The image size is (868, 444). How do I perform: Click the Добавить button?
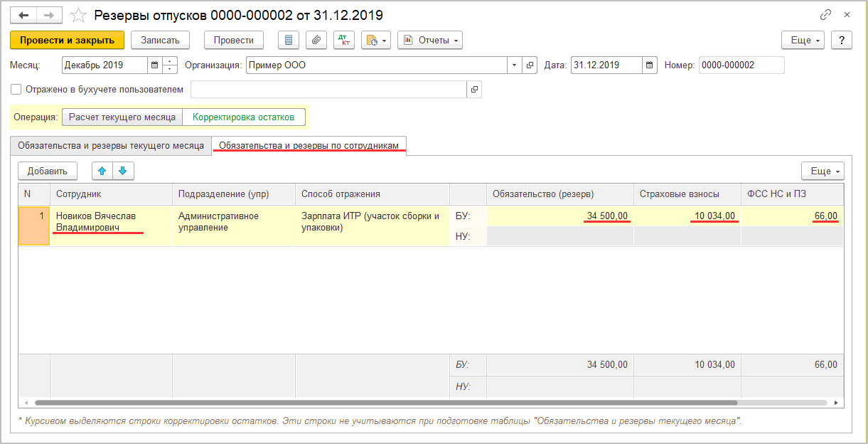pos(48,171)
